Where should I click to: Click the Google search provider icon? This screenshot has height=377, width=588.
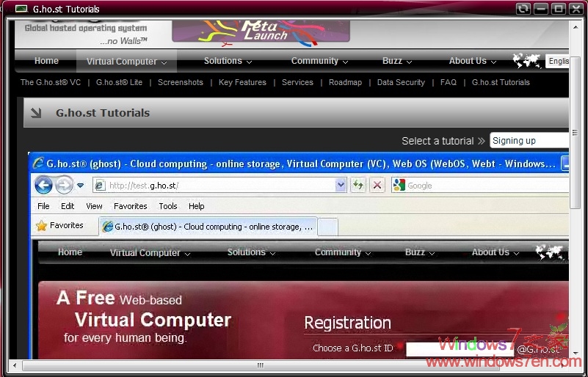(399, 186)
